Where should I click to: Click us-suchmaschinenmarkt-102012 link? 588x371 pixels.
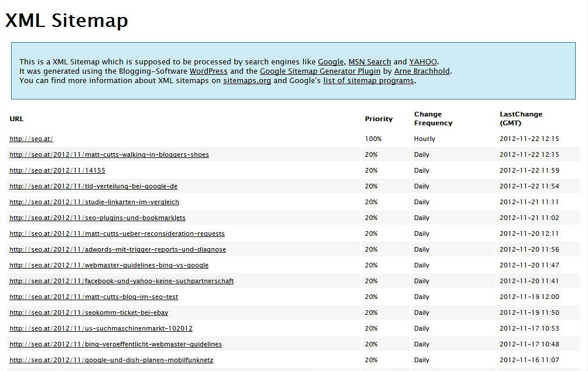click(101, 329)
